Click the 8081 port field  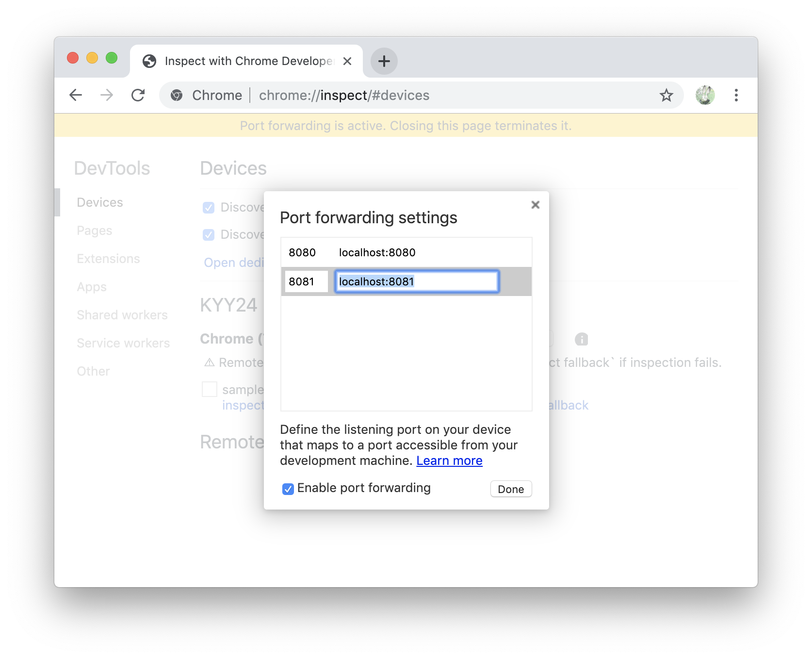(306, 281)
